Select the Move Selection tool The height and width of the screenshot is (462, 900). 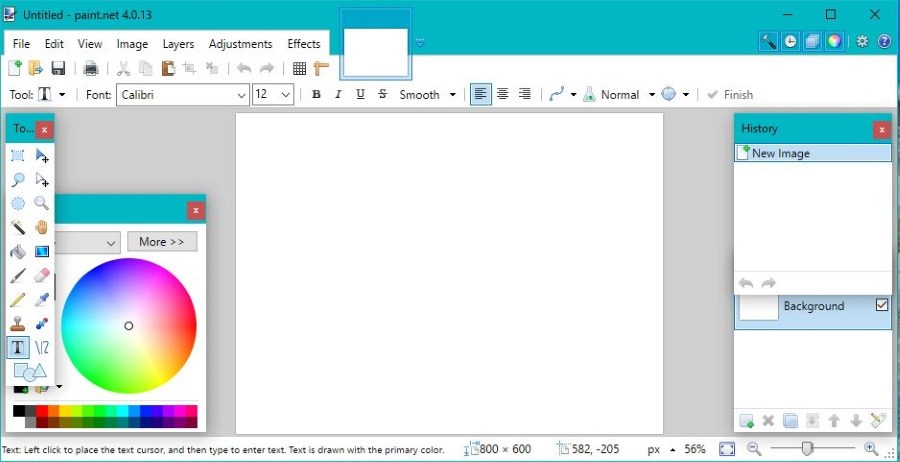pyautogui.click(x=42, y=180)
